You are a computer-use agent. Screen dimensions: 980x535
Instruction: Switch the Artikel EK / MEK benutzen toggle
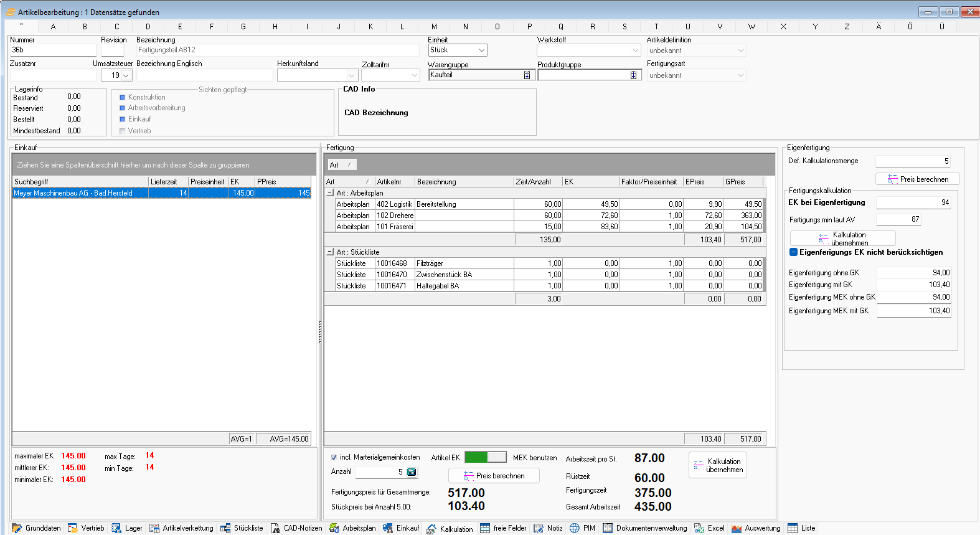pyautogui.click(x=486, y=457)
